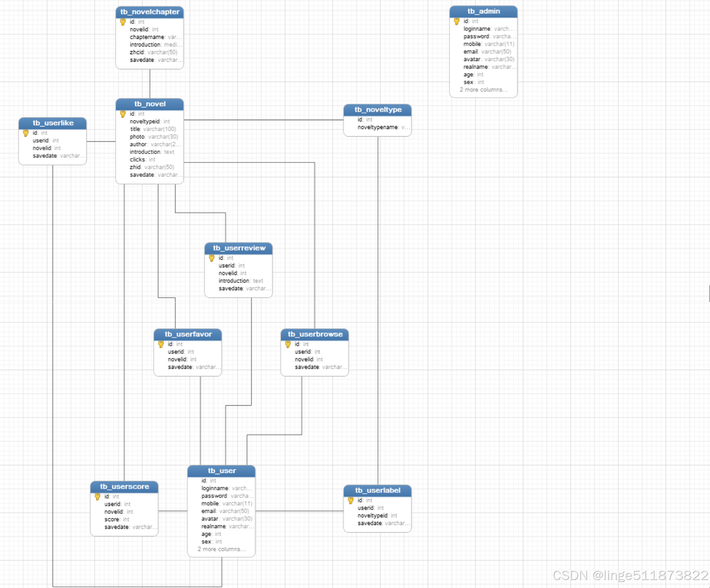Select the tb_admin table header
This screenshot has height=588, width=710.
484,11
